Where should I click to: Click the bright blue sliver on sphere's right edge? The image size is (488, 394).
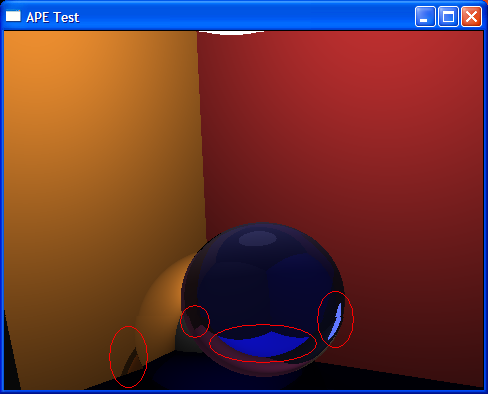(336, 321)
